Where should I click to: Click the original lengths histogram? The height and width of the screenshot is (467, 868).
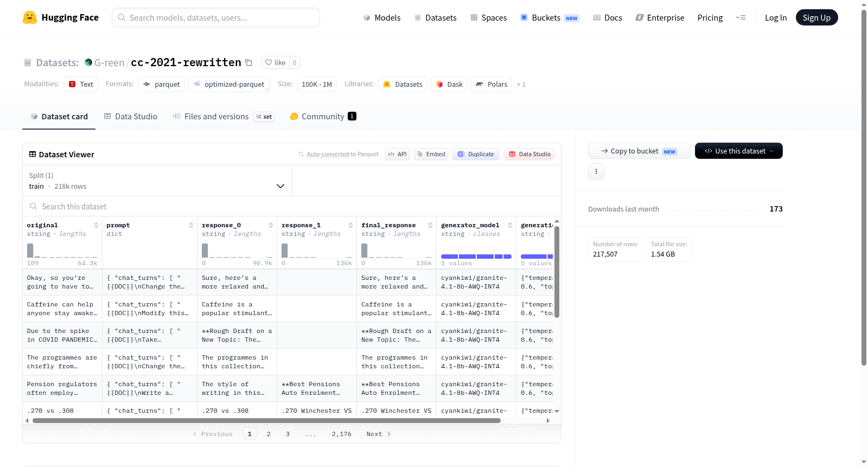pyautogui.click(x=62, y=251)
